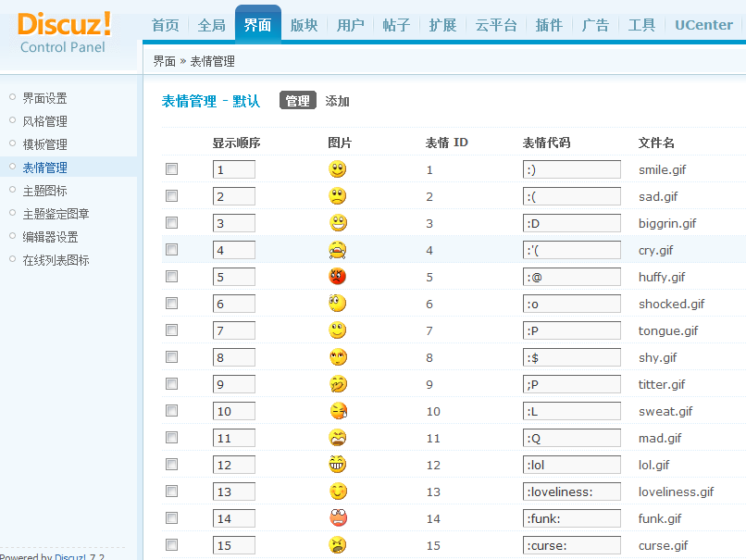Select the checkbox for tongue.gif row
Screen dimensions: 746x560
pyautogui.click(x=172, y=330)
